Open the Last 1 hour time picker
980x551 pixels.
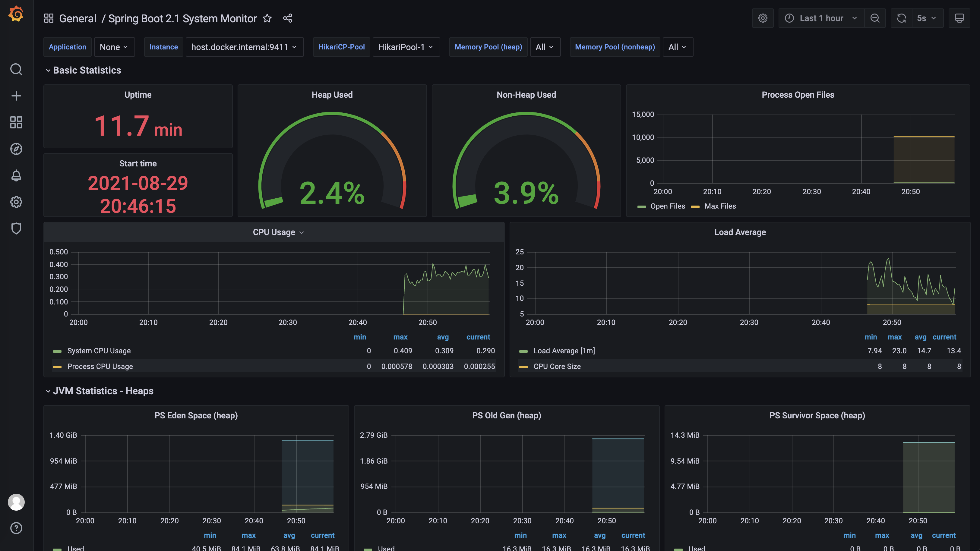(x=821, y=18)
